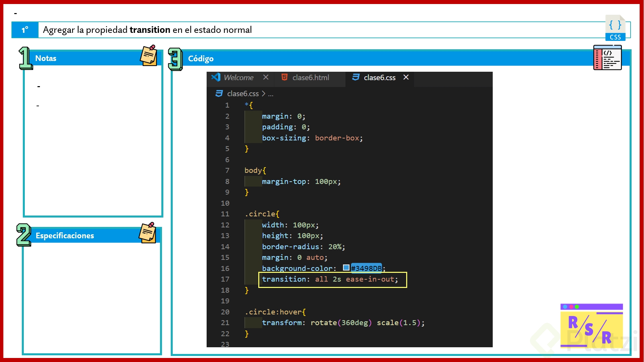Click the sticky note icon in Especificaciones header

[x=148, y=233]
